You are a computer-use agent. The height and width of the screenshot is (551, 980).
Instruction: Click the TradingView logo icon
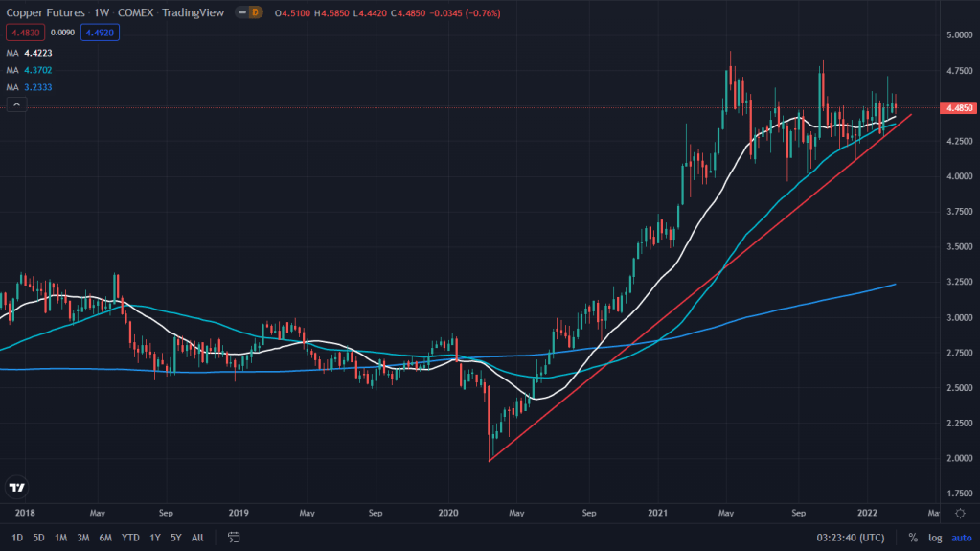click(x=16, y=487)
